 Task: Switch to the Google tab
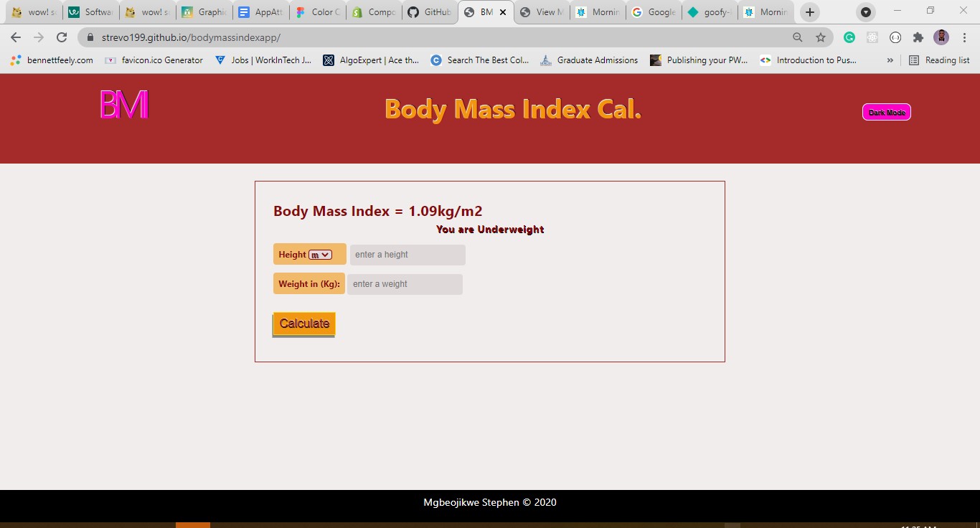[654, 12]
